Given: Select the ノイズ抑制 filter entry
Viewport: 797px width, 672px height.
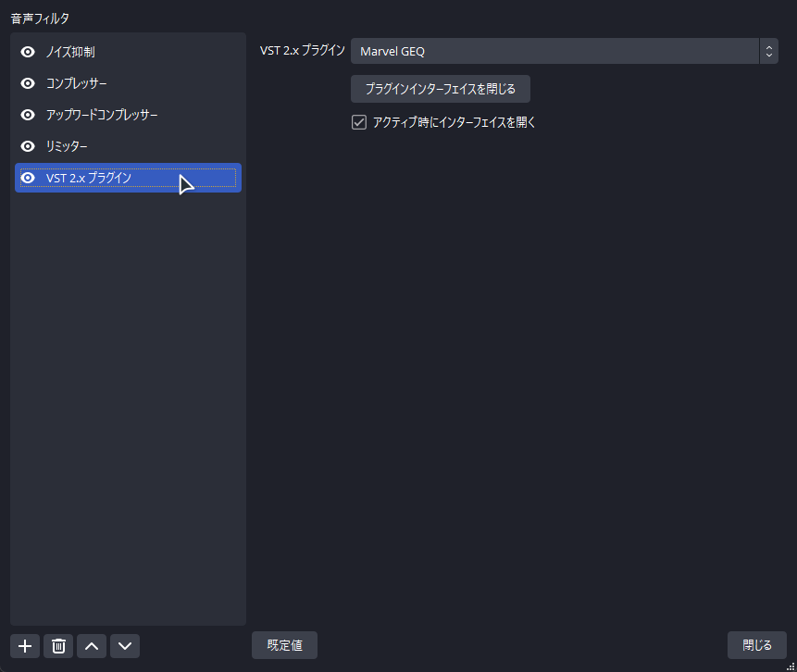Looking at the screenshot, I should (128, 52).
